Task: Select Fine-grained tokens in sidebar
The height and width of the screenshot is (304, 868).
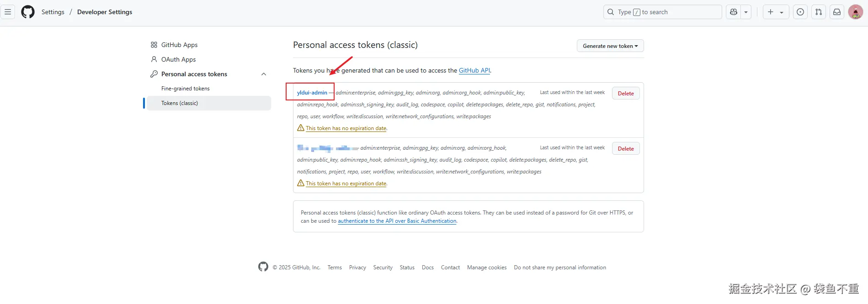Action: coord(186,89)
